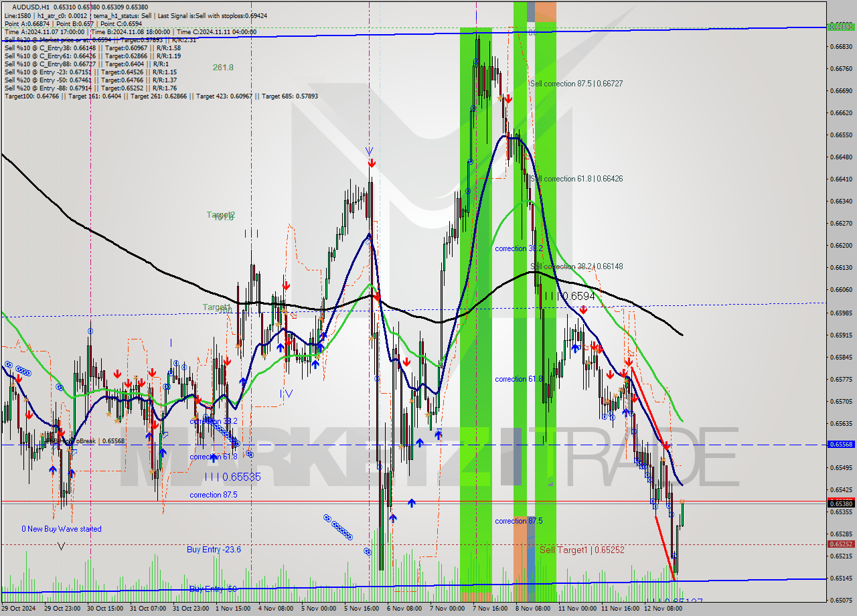Viewport: 857px width, 616px height.
Task: Click the 0.65775 price axis label
Action: pyautogui.click(x=841, y=379)
